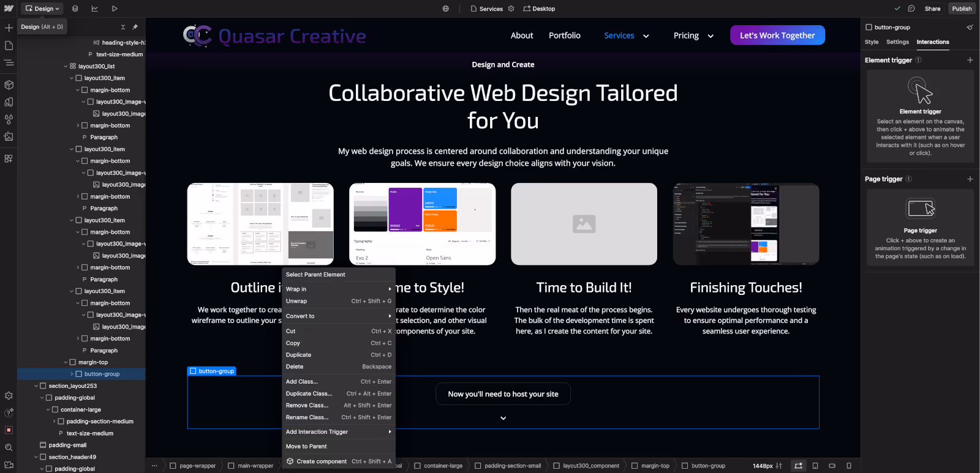Switch to tablet breakpoint icon
This screenshot has height=473, width=980.
coord(815,466)
